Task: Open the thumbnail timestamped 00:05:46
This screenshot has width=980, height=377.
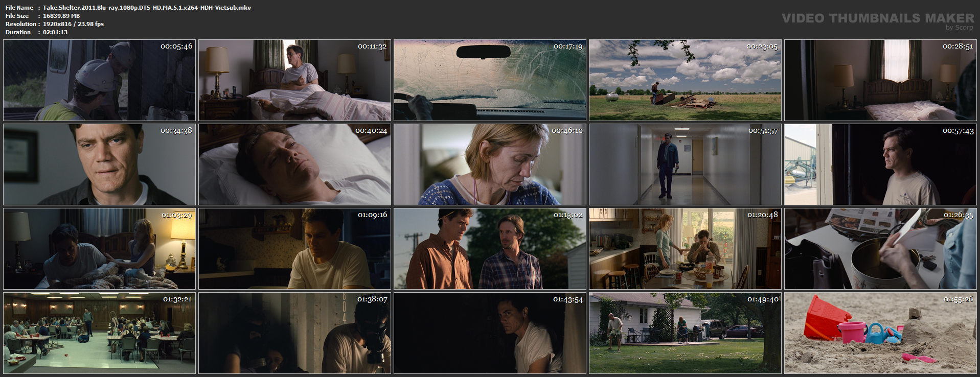Action: tap(100, 80)
